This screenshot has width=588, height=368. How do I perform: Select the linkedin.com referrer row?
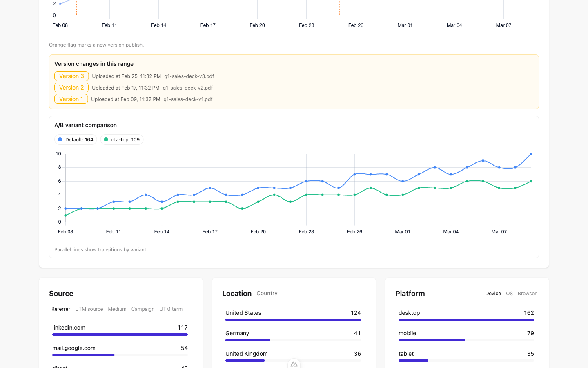click(120, 328)
